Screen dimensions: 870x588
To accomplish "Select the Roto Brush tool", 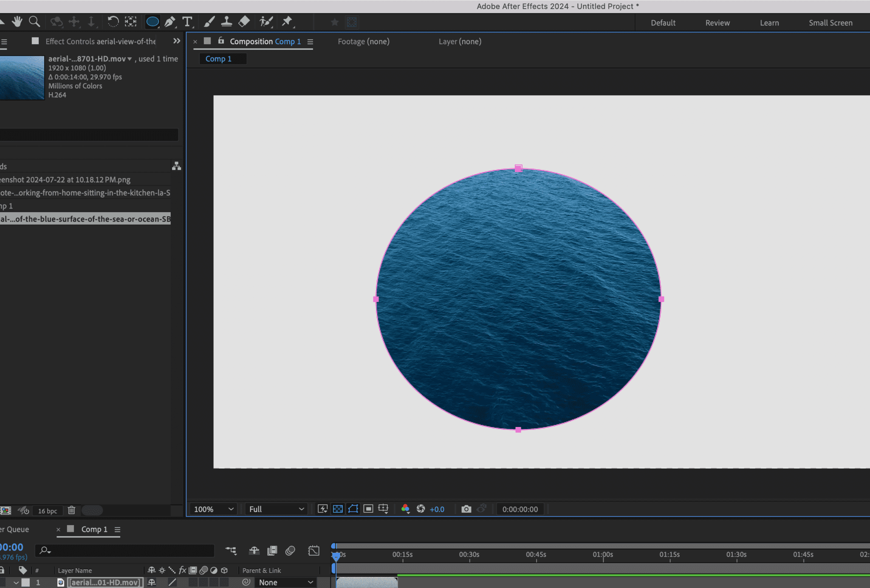I will (265, 22).
